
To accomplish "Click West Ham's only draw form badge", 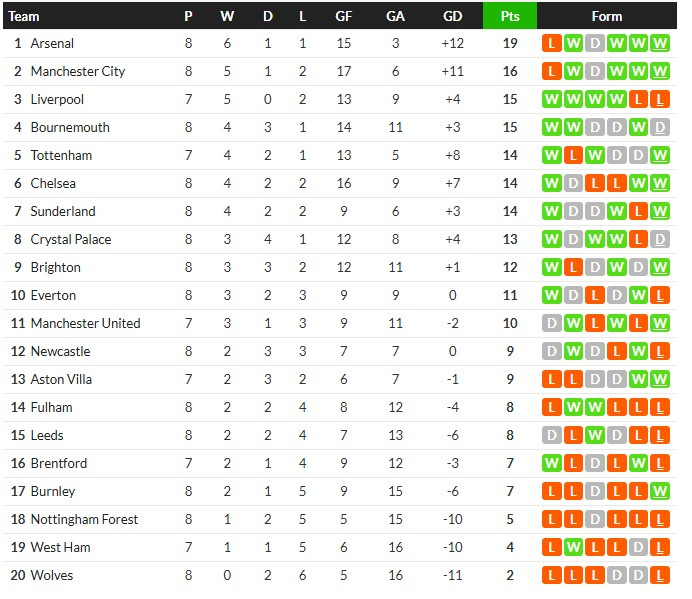I will pyautogui.click(x=639, y=547).
